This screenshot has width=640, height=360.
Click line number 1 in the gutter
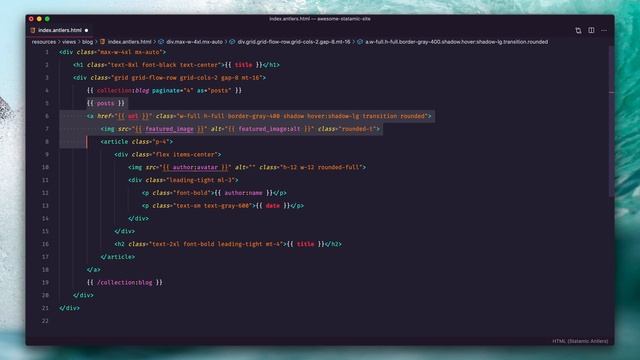tap(47, 52)
